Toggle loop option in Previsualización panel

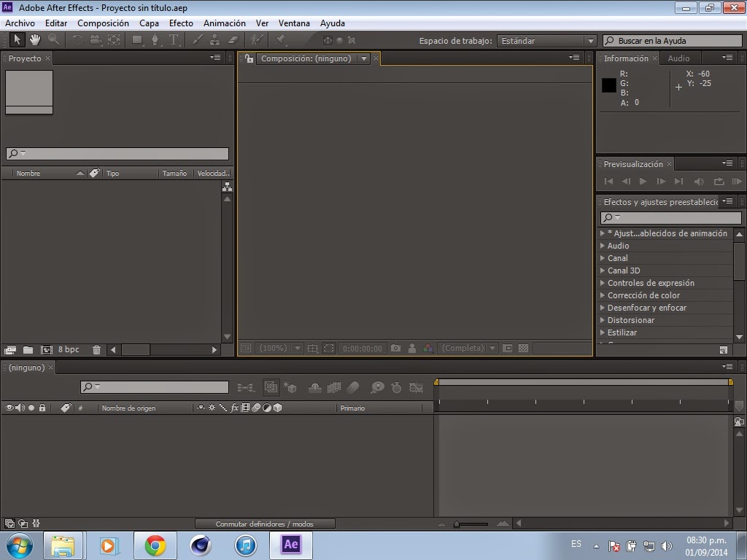pyautogui.click(x=719, y=182)
